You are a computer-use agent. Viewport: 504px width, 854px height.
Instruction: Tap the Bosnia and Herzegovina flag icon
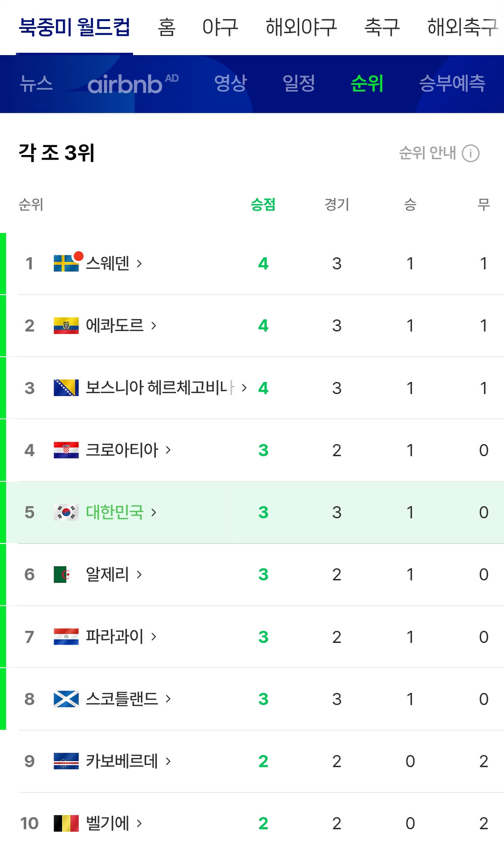(66, 388)
